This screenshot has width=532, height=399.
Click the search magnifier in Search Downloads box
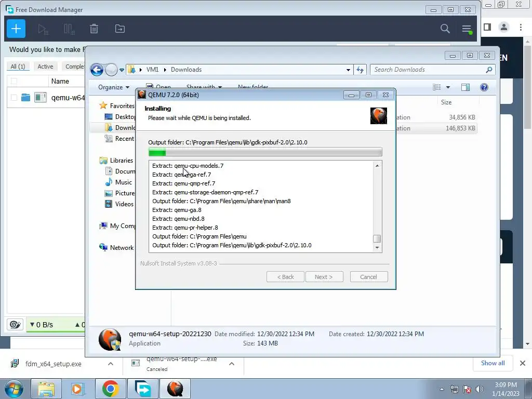[x=488, y=70]
